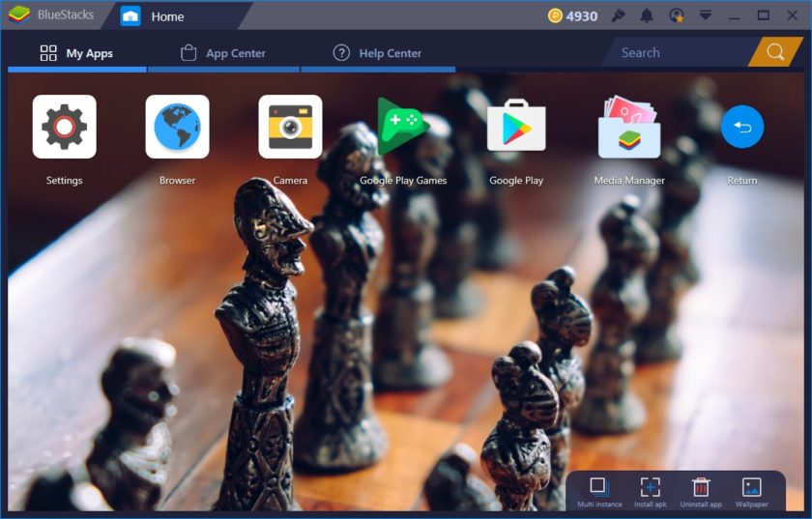Viewport: 812px width, 519px height.
Task: Click the Media Manager label
Action: point(629,181)
